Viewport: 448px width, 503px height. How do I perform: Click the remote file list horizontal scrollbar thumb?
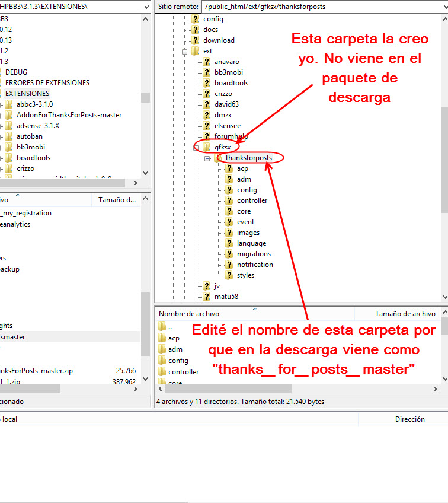225,389
